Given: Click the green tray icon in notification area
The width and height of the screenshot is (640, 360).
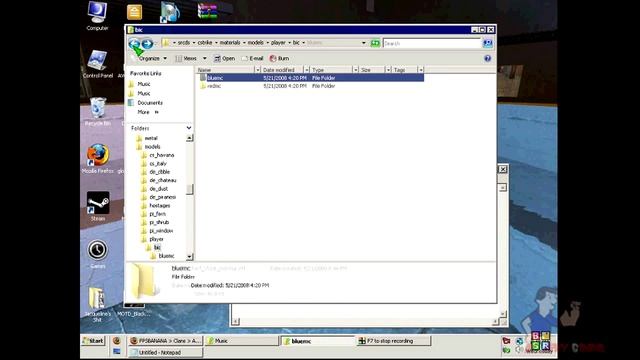Looking at the screenshot, I should 506,351.
